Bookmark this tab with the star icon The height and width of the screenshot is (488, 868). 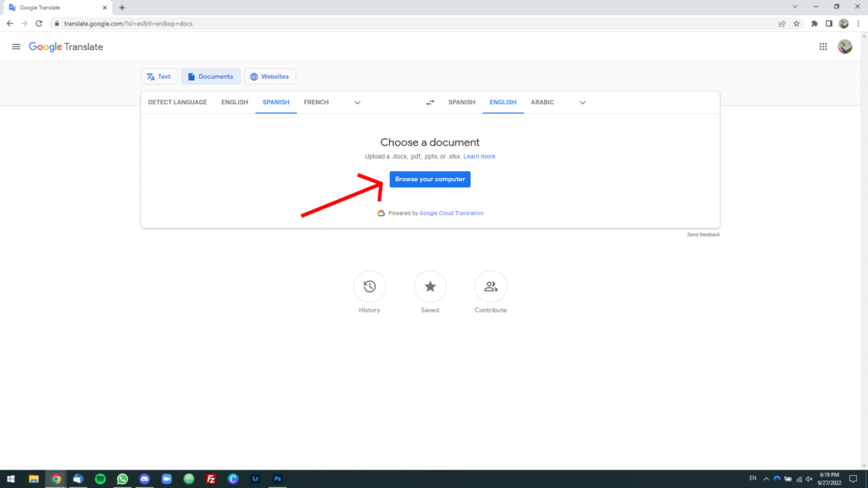click(797, 24)
